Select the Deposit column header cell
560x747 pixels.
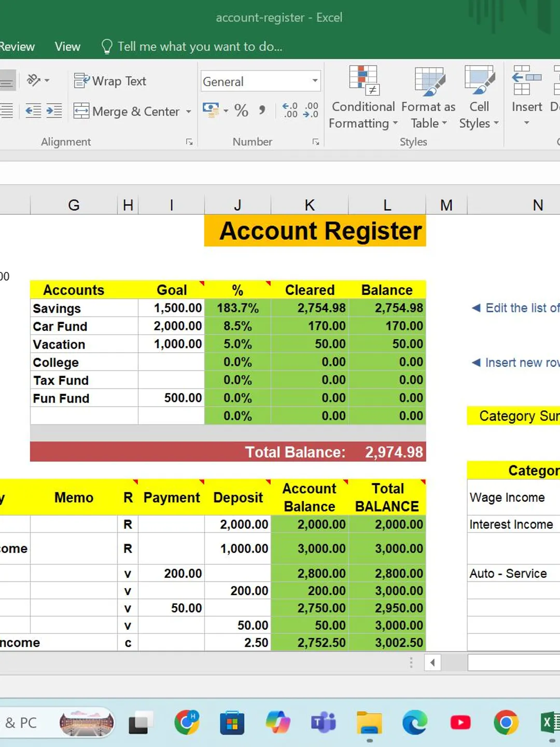238,497
